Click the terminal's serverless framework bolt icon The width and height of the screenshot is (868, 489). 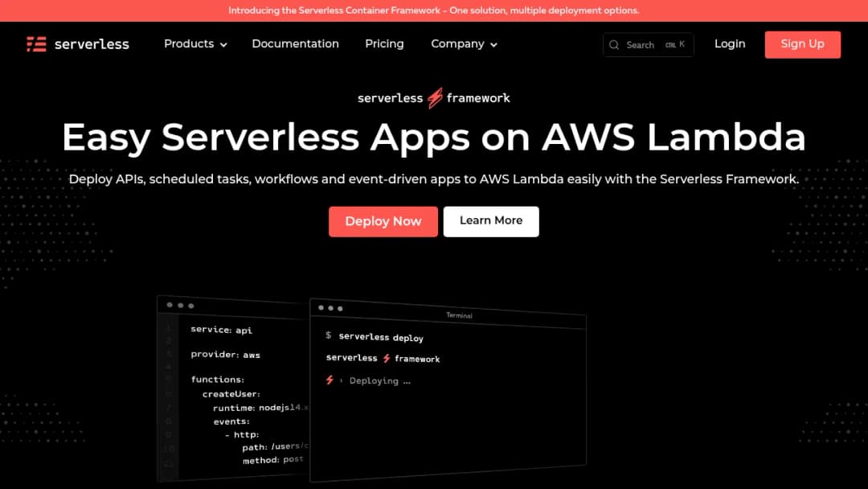coord(387,358)
